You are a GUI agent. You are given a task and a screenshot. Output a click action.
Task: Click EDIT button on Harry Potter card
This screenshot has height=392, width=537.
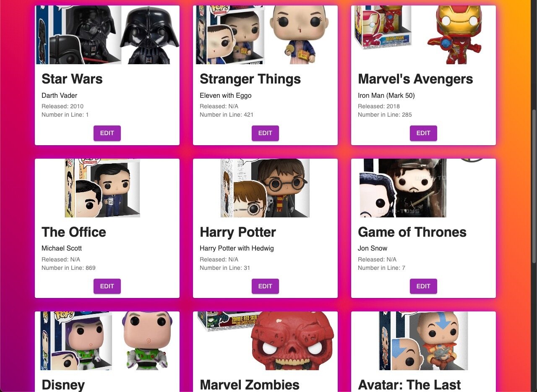tap(265, 286)
